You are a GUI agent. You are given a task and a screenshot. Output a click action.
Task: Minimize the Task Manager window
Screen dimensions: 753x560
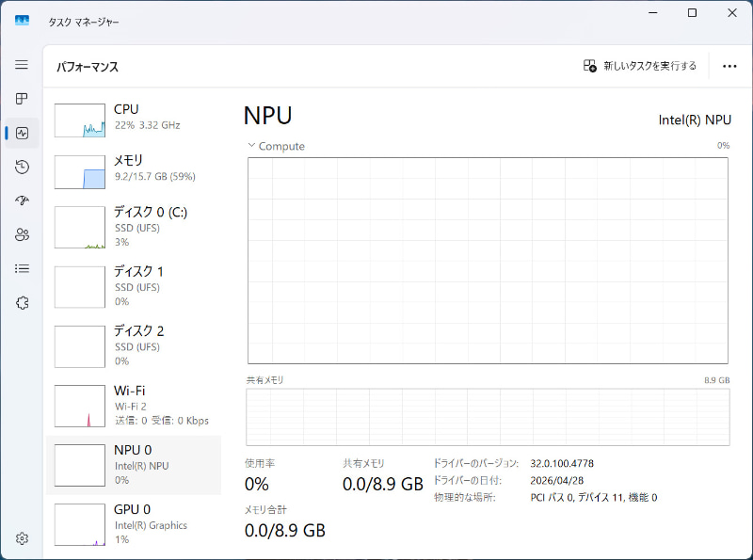653,13
